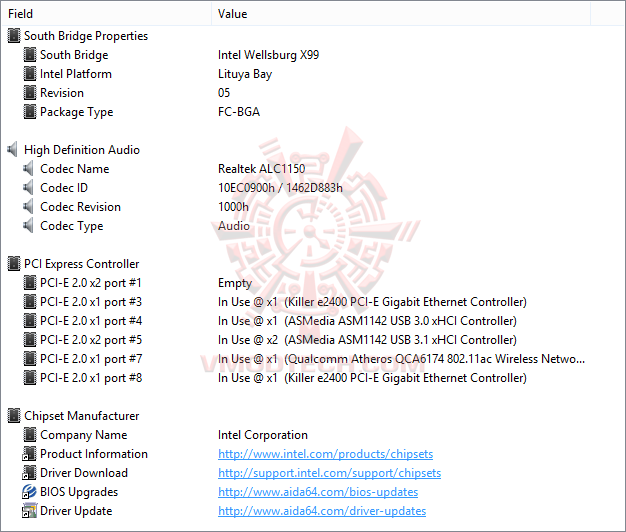This screenshot has width=626, height=532.
Task: Select the Driver Update field label
Action: pos(76,511)
